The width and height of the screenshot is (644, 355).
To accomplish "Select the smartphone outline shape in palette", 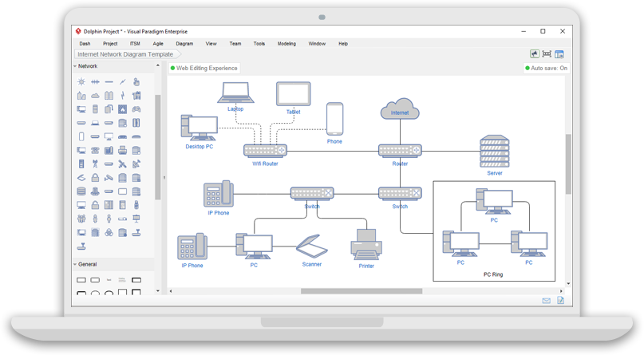I will (81, 136).
